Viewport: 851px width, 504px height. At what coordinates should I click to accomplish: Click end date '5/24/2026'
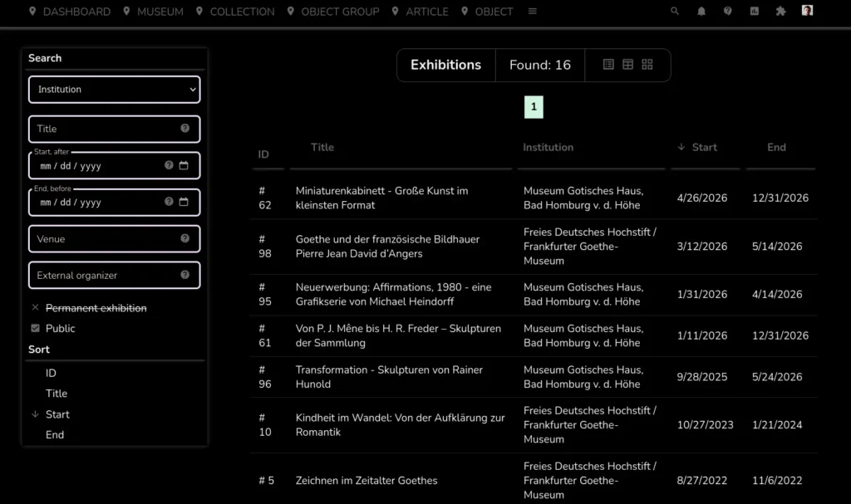(777, 376)
